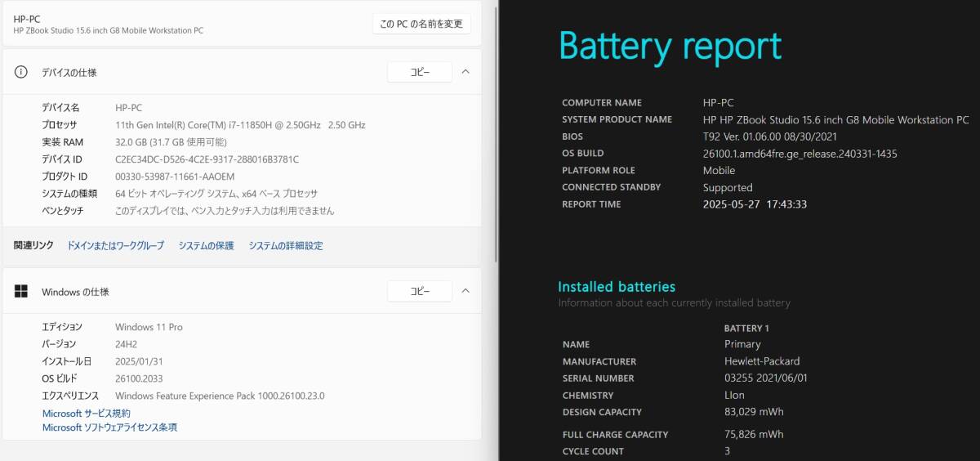Click the この PC の名前を変更 button

(x=421, y=24)
